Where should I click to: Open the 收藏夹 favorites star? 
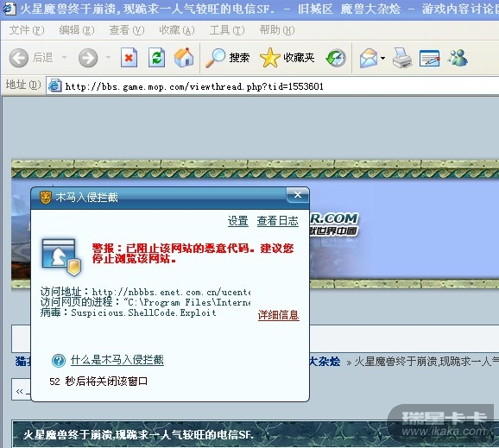coord(287,58)
